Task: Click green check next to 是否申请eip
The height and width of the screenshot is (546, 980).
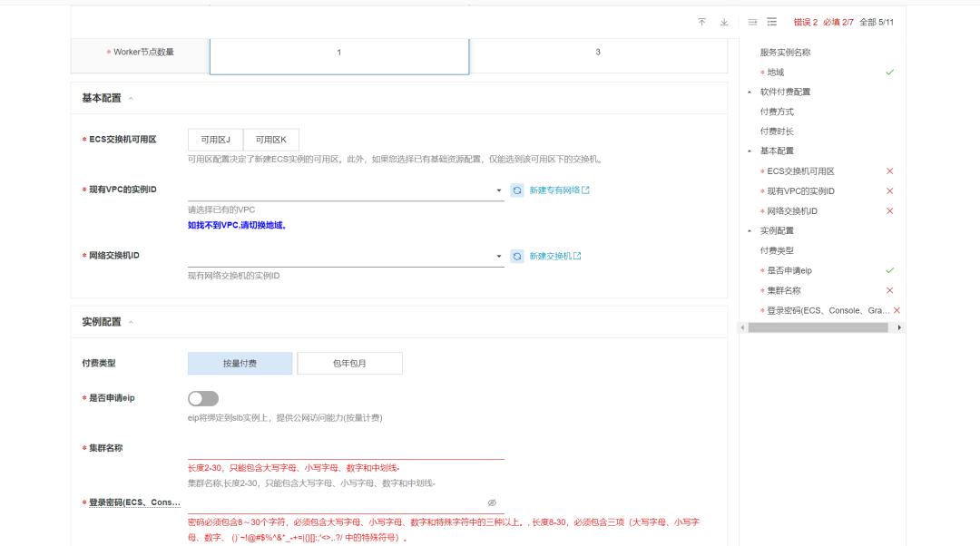Action: coord(889,270)
